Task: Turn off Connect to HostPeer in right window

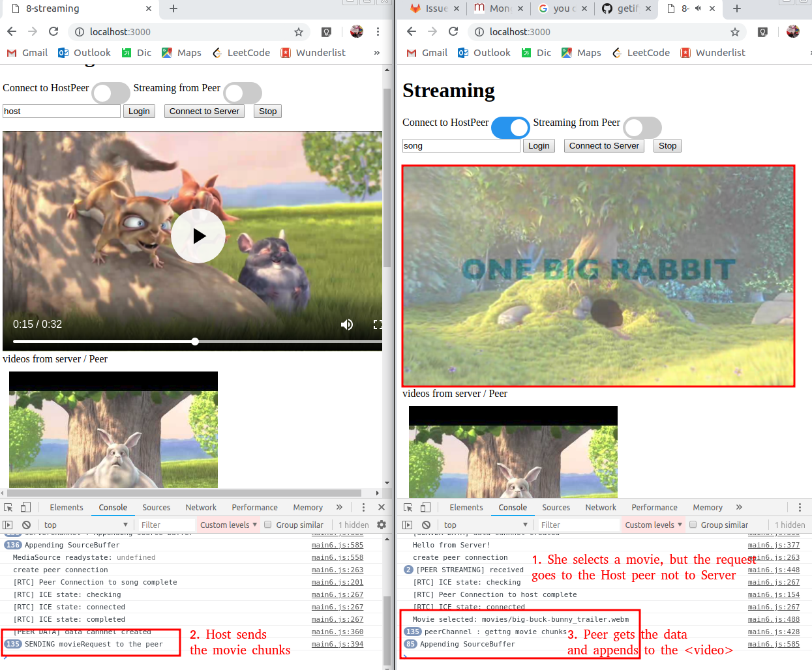Action: [x=511, y=128]
